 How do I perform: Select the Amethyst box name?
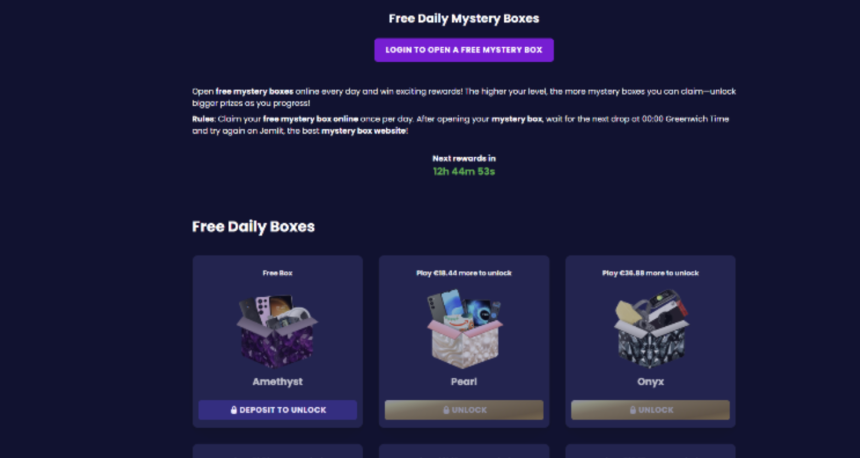(x=278, y=382)
